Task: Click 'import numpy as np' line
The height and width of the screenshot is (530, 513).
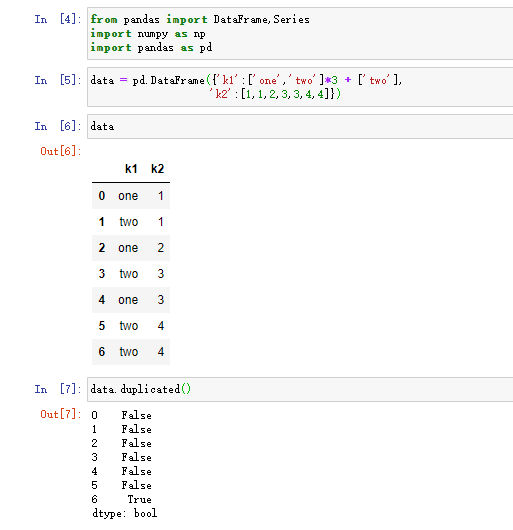Action: click(148, 34)
